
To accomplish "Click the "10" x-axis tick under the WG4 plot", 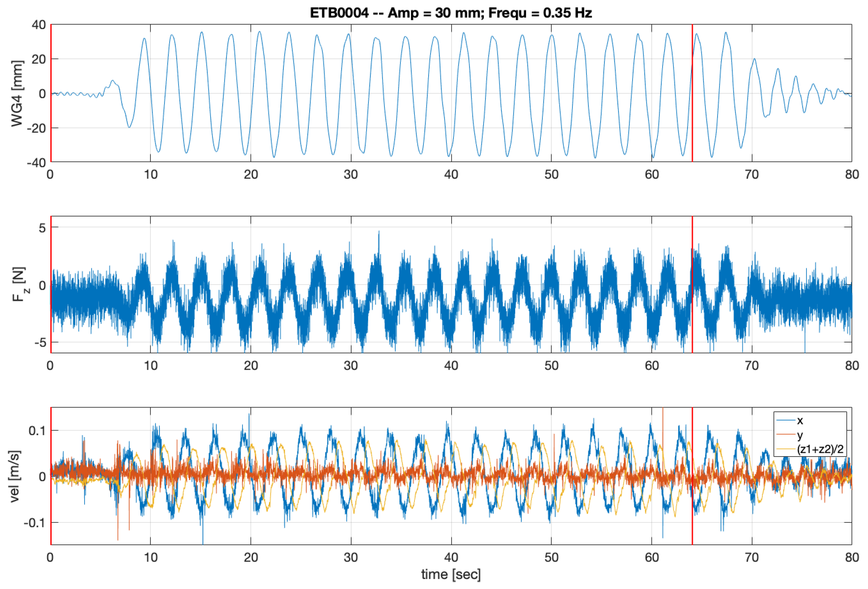I will 151,174.
